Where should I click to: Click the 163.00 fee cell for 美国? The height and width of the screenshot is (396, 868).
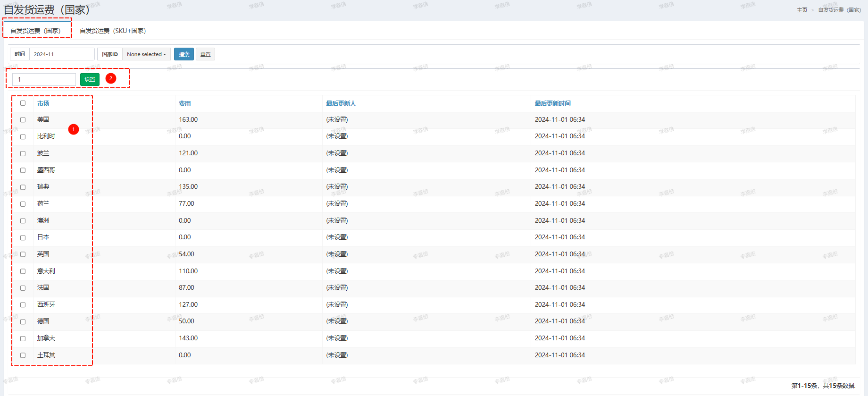188,119
